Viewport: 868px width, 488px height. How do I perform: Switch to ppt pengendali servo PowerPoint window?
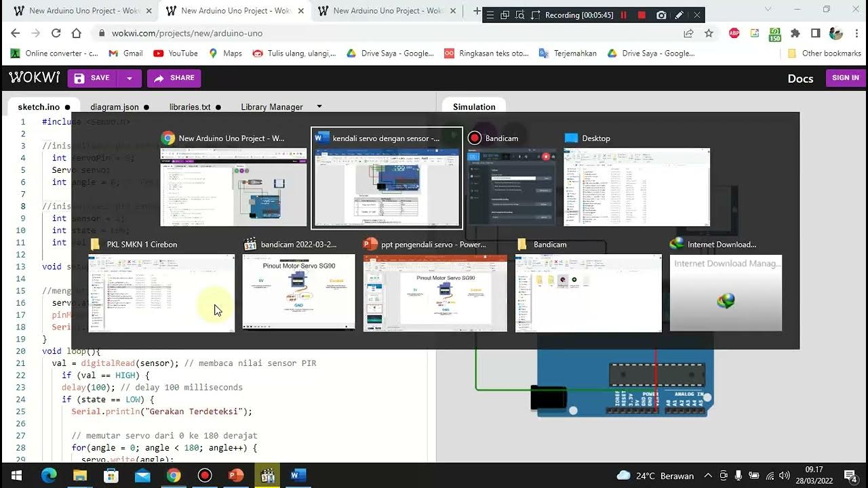[435, 285]
